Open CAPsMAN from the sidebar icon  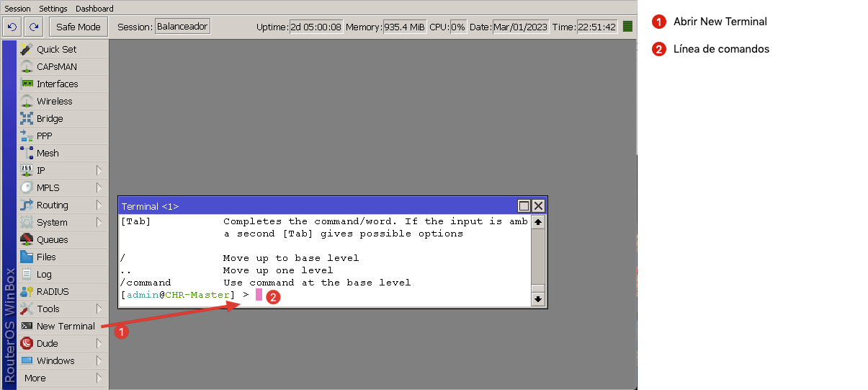tap(27, 66)
